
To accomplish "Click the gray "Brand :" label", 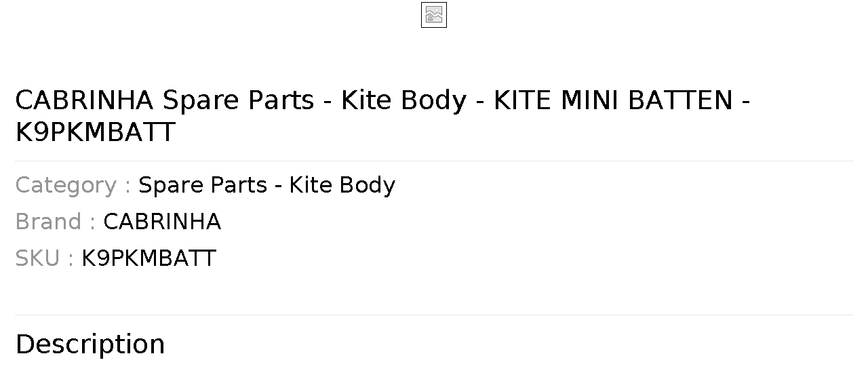I will [x=55, y=222].
